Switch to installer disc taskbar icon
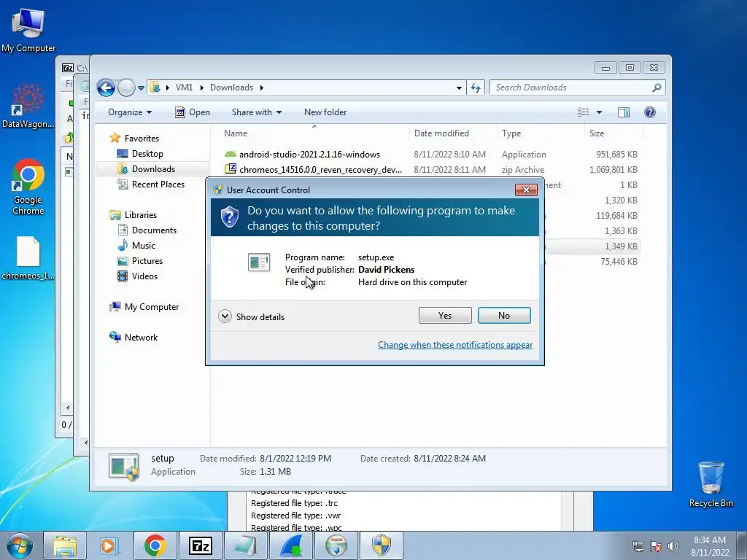This screenshot has width=747, height=560. (x=336, y=546)
